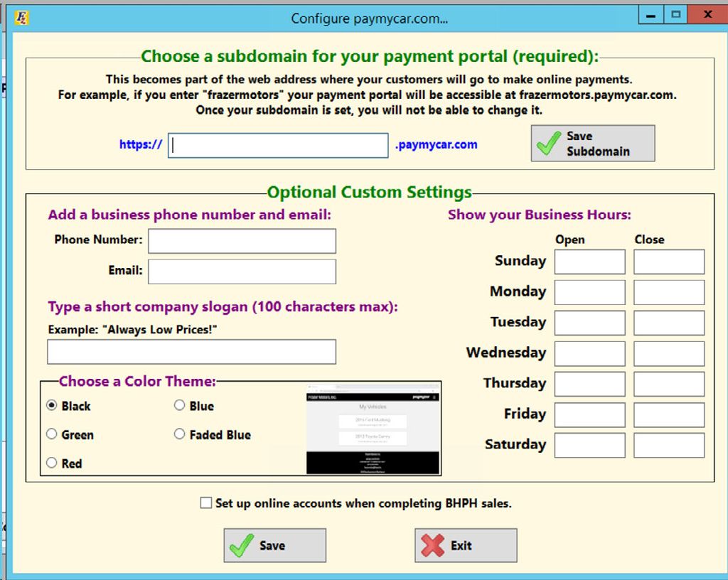728x580 pixels.
Task: Click the Saturday Close time field
Action: (669, 446)
